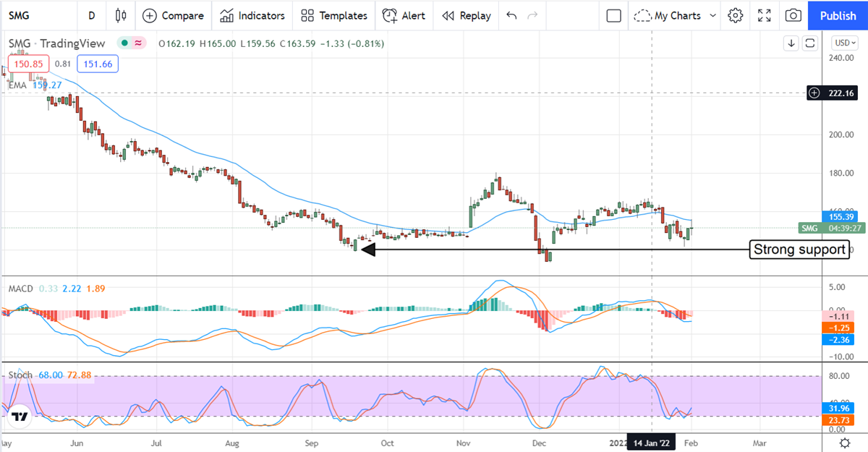Viewport: 868px width, 452px height.
Task: Start bar Replay mode
Action: click(466, 15)
